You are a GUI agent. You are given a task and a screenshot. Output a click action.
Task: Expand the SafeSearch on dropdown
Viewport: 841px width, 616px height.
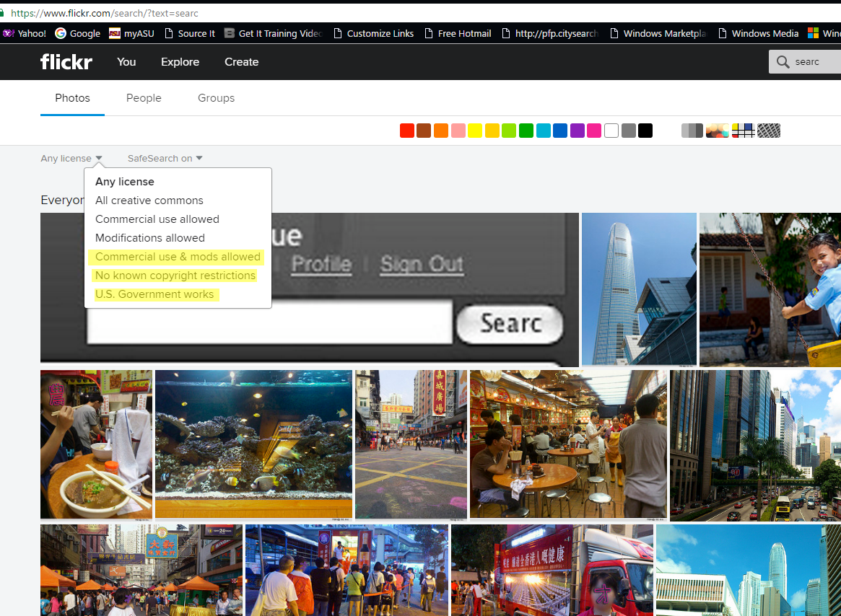(165, 158)
